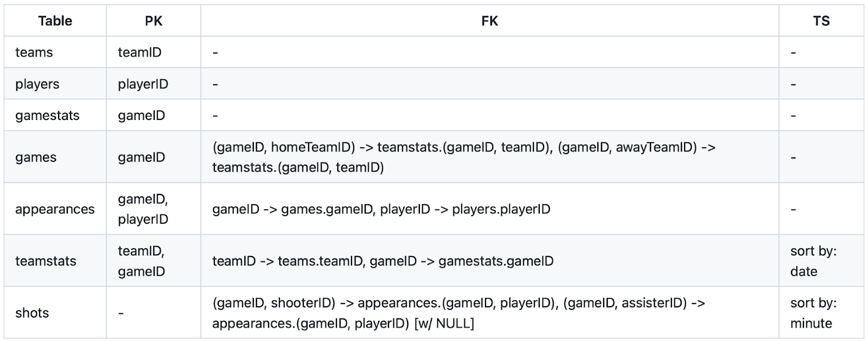Click the FK column header
This screenshot has height=341, width=868.
pyautogui.click(x=489, y=21)
